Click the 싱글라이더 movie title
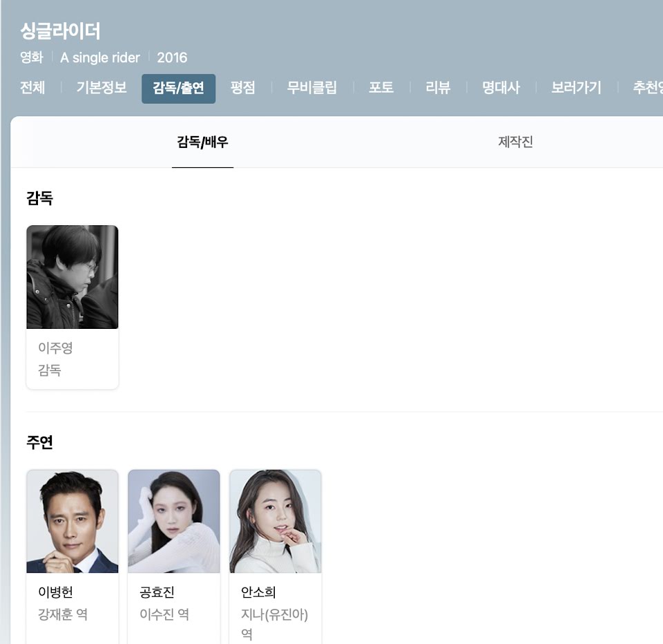 click(61, 31)
